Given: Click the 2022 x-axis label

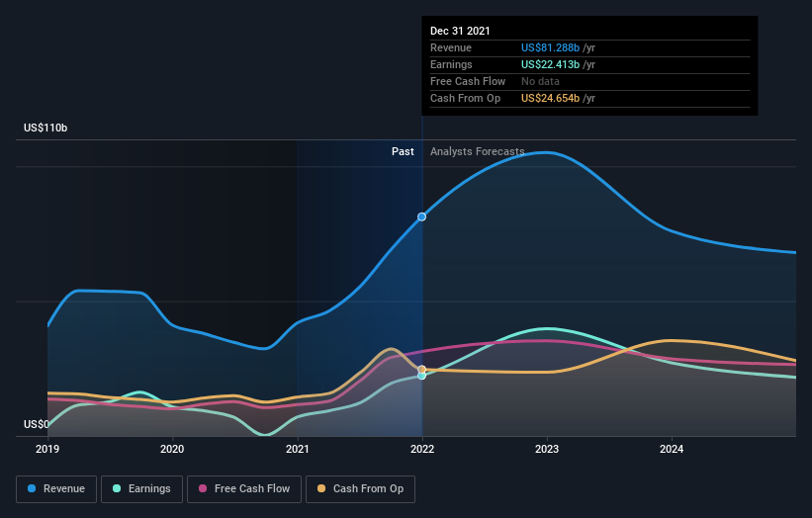Looking at the screenshot, I should pyautogui.click(x=422, y=449).
